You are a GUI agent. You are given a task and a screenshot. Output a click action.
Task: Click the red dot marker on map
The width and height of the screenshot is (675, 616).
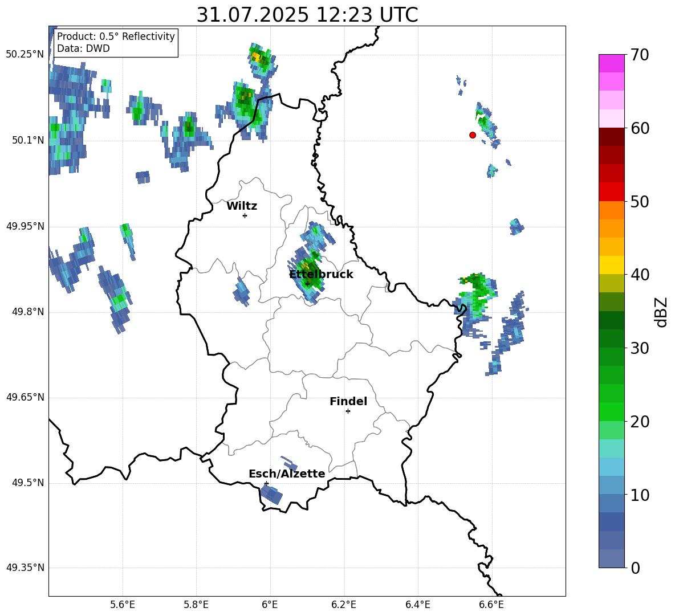tap(472, 135)
